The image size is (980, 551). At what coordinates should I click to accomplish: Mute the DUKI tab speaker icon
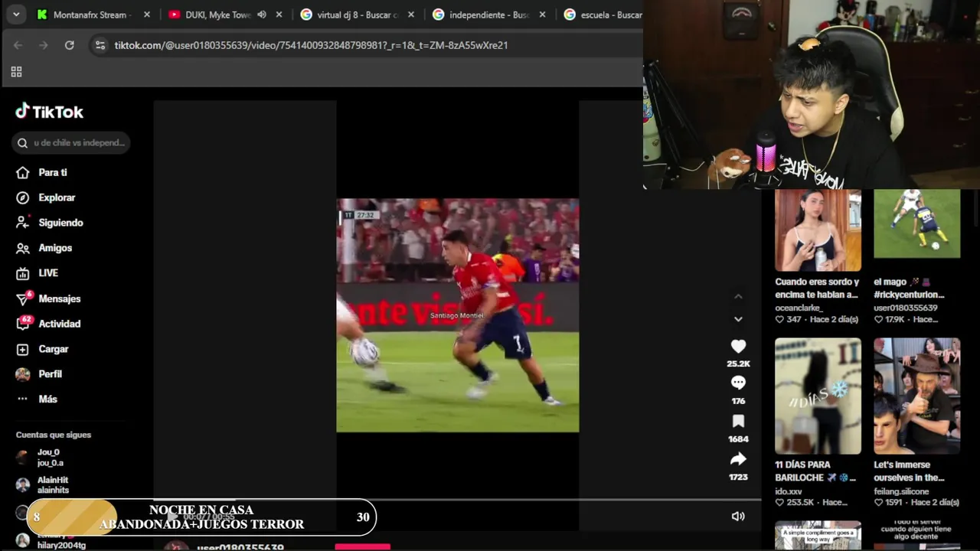[262, 15]
